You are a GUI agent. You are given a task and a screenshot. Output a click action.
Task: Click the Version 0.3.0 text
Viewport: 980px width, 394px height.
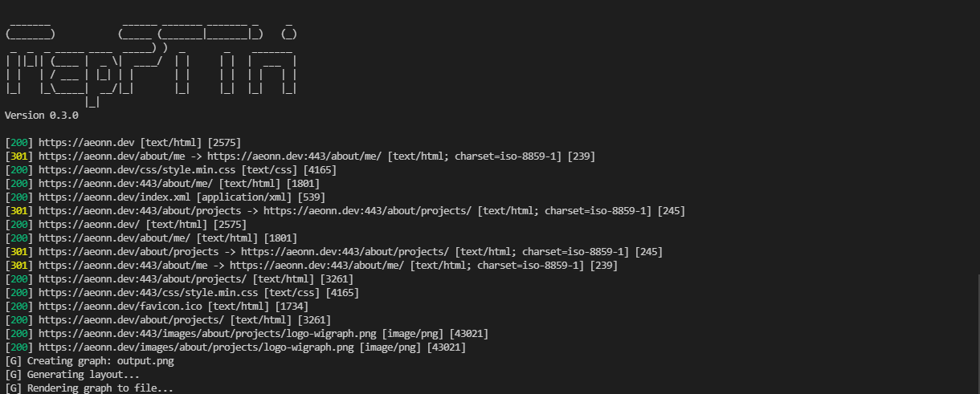pos(42,116)
